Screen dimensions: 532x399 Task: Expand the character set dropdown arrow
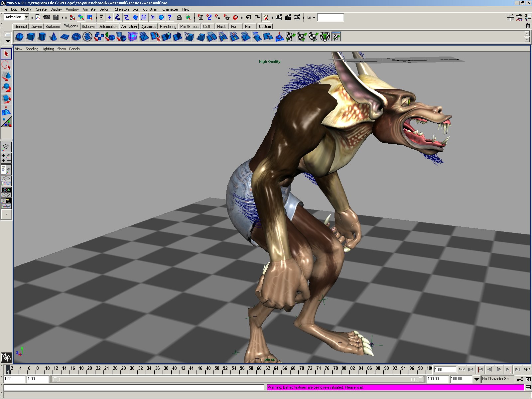pyautogui.click(x=476, y=379)
